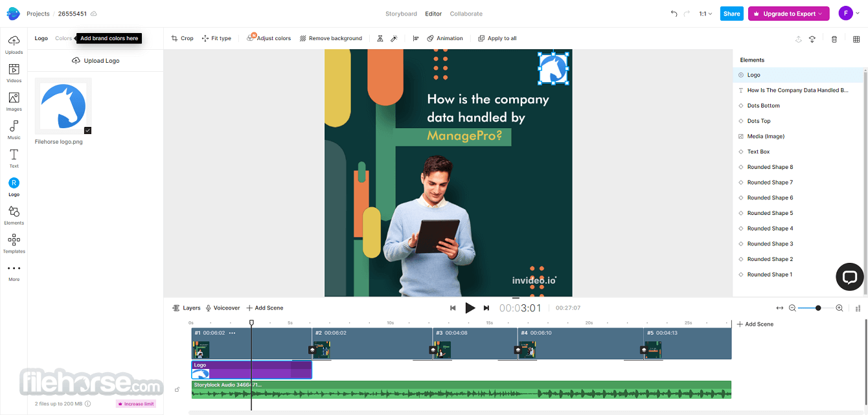Delete selected element with trash icon
The height and width of the screenshot is (415, 868).
[x=834, y=39]
